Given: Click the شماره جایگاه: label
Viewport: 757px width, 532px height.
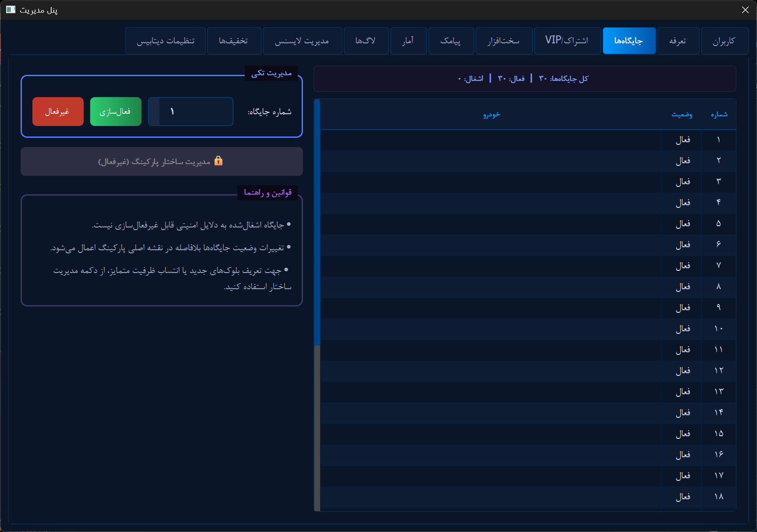Looking at the screenshot, I should coord(270,112).
